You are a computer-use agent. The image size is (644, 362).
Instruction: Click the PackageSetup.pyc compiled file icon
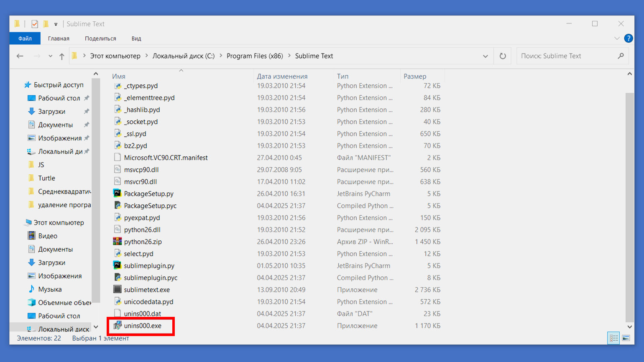pyautogui.click(x=118, y=206)
